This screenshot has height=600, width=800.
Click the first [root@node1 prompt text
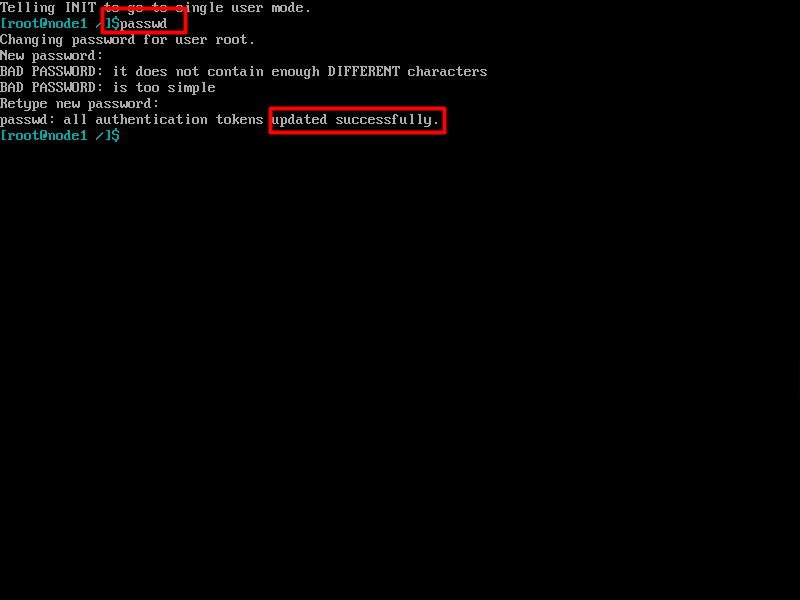(x=44, y=23)
